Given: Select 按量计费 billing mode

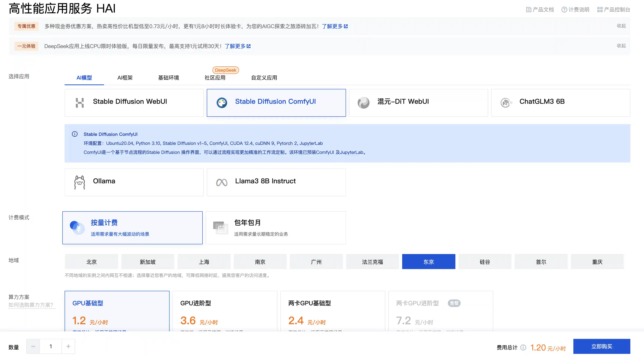Looking at the screenshot, I should coord(132,227).
